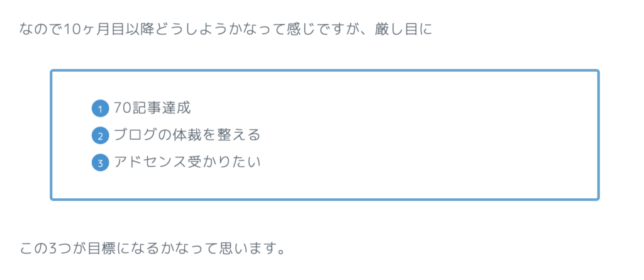Select the "アドセンス受かりたい" list item

(x=187, y=162)
